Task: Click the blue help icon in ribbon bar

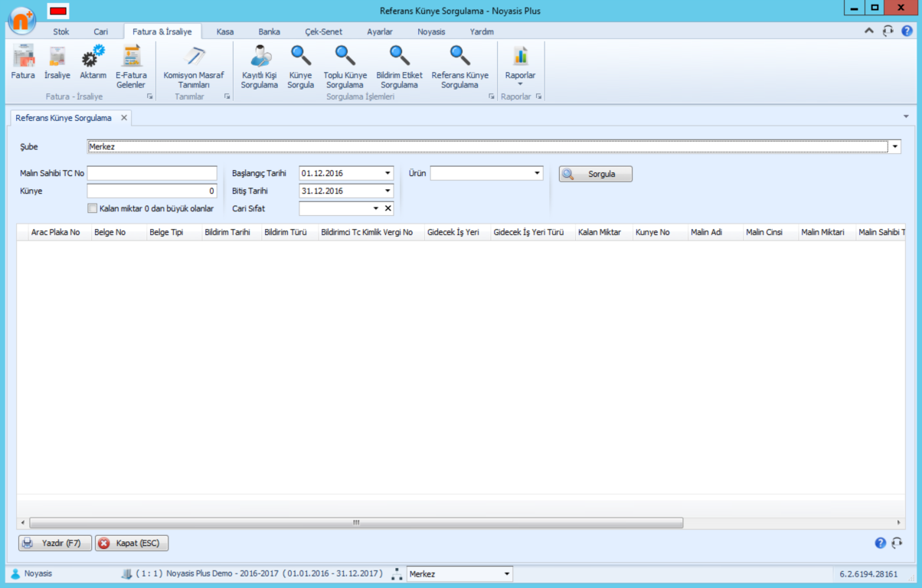Action: click(907, 31)
